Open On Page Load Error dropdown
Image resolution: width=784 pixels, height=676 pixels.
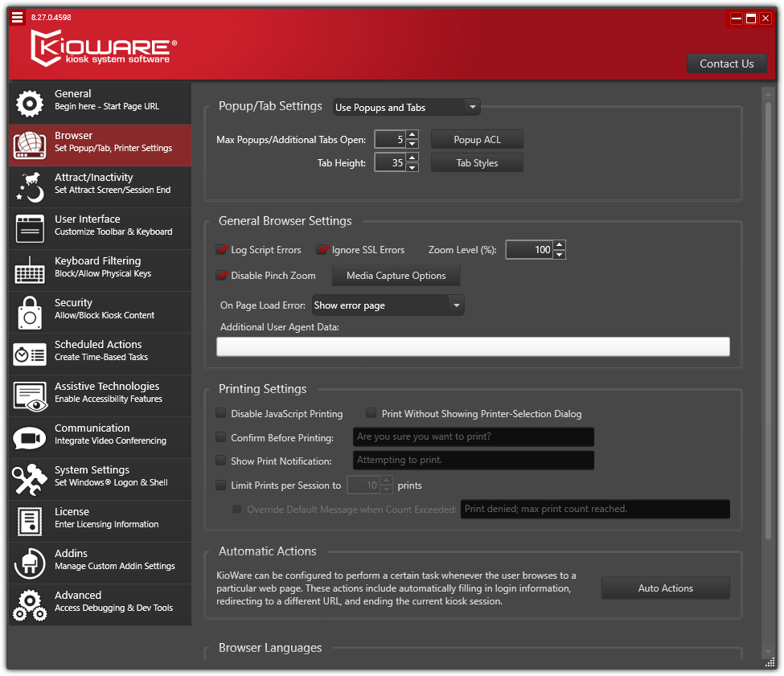point(388,305)
